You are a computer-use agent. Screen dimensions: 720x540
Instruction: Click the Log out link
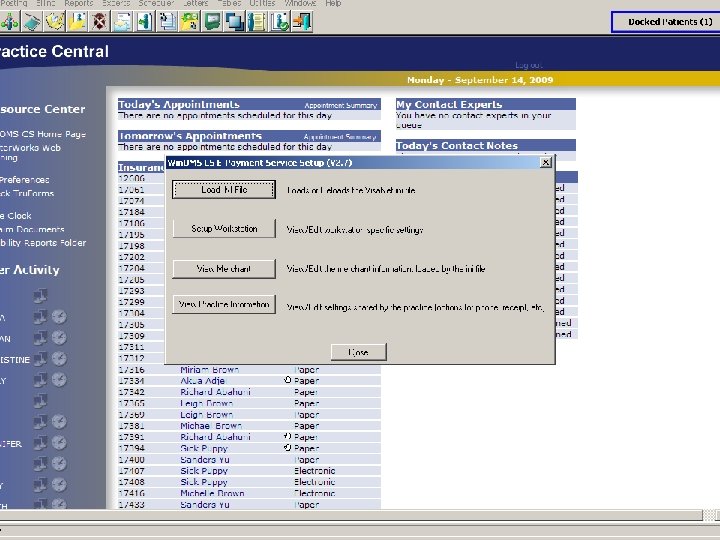(x=529, y=65)
